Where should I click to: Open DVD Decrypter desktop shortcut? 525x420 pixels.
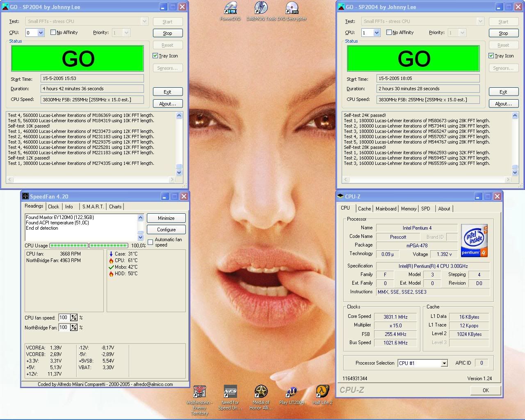point(292,9)
